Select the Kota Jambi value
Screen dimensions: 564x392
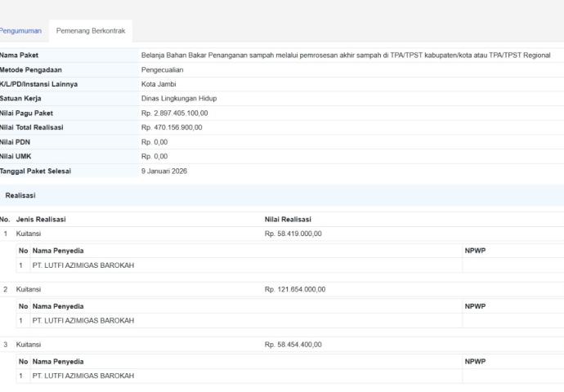(159, 84)
